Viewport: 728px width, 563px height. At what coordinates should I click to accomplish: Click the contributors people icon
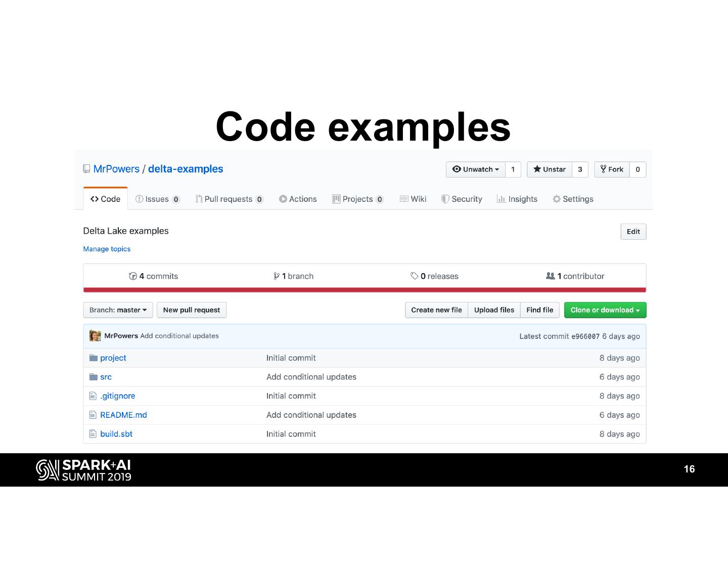coord(550,276)
